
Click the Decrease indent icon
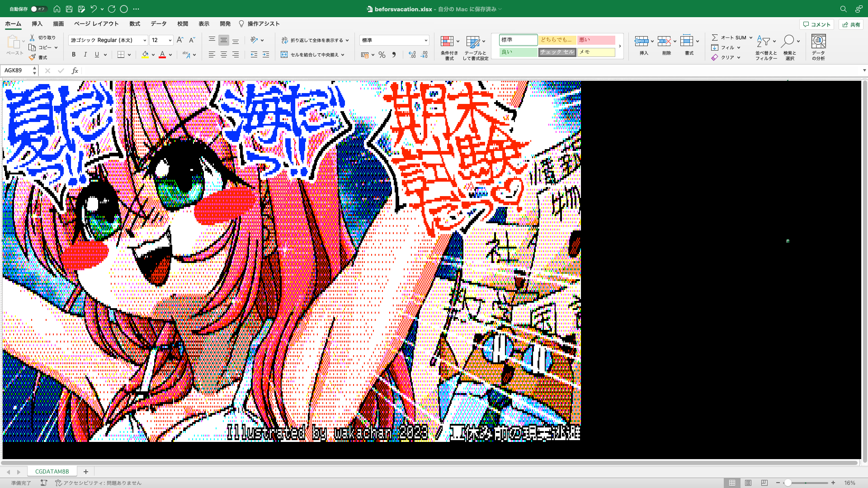pos(254,55)
